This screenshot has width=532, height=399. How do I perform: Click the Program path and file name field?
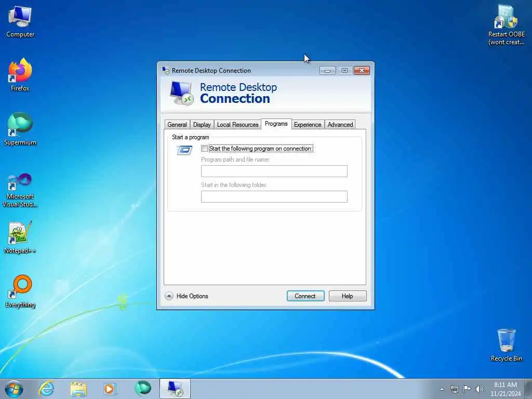coord(274,171)
